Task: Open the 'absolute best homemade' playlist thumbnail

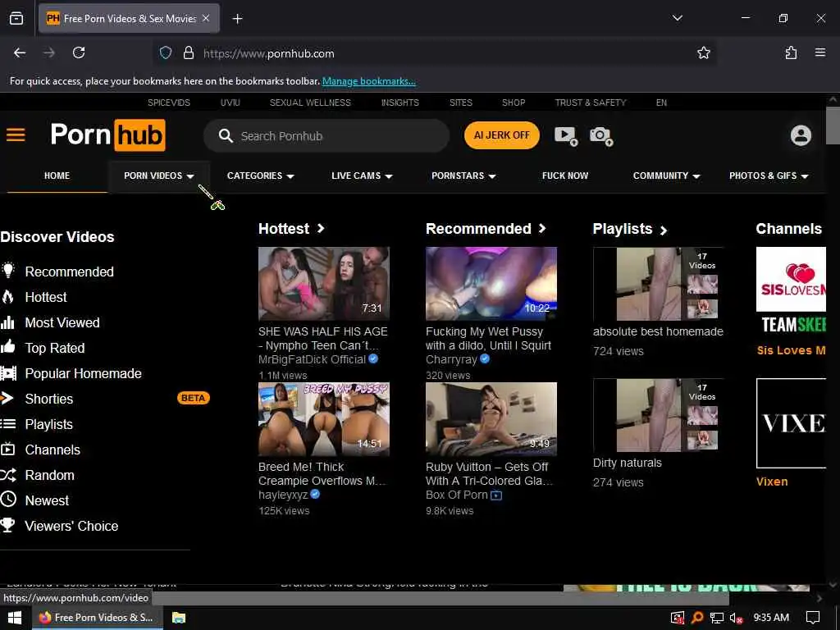Action: [x=658, y=284]
